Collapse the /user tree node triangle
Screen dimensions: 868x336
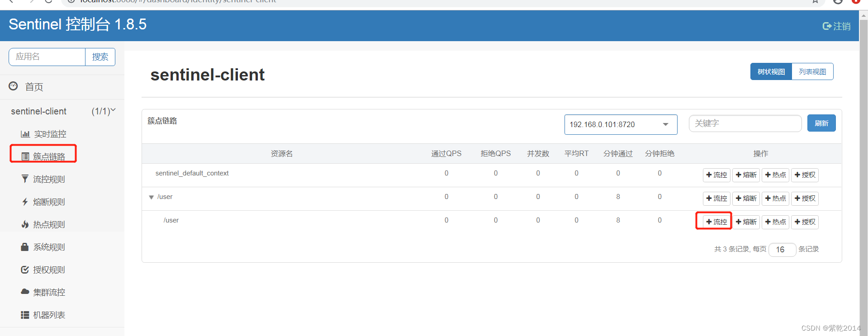click(x=151, y=197)
